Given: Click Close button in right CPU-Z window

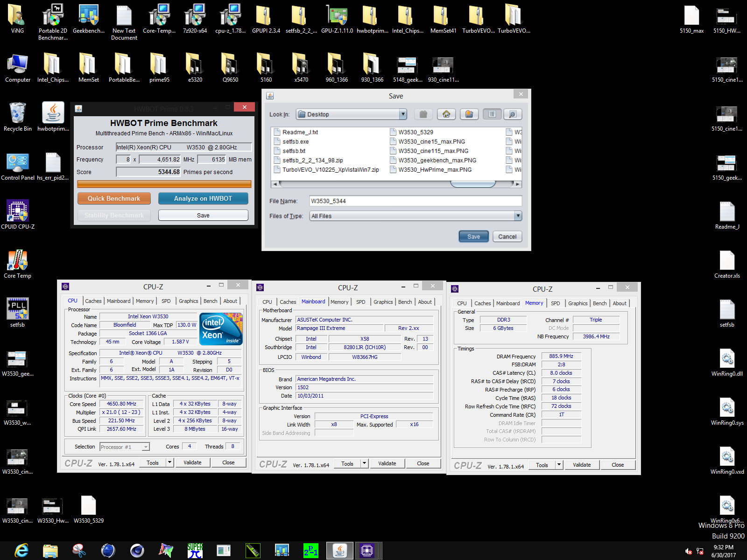Looking at the screenshot, I should click(x=618, y=465).
